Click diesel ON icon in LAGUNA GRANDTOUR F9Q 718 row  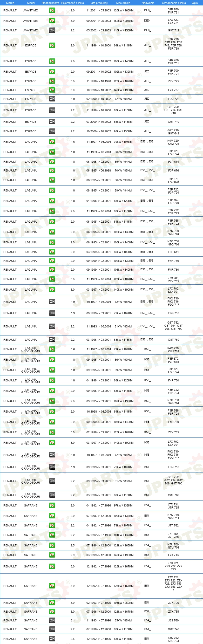click(52, 467)
